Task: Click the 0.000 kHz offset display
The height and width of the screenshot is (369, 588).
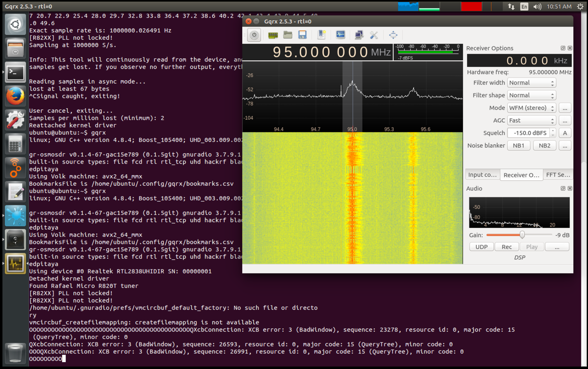Action: [519, 61]
